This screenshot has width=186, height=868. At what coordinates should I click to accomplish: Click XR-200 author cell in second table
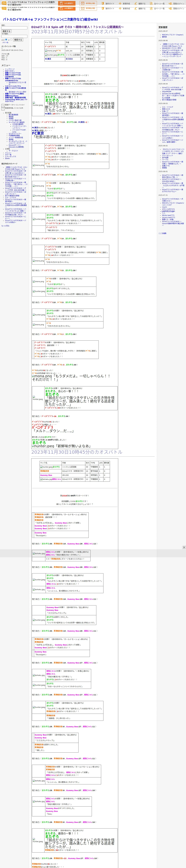click(65, 475)
